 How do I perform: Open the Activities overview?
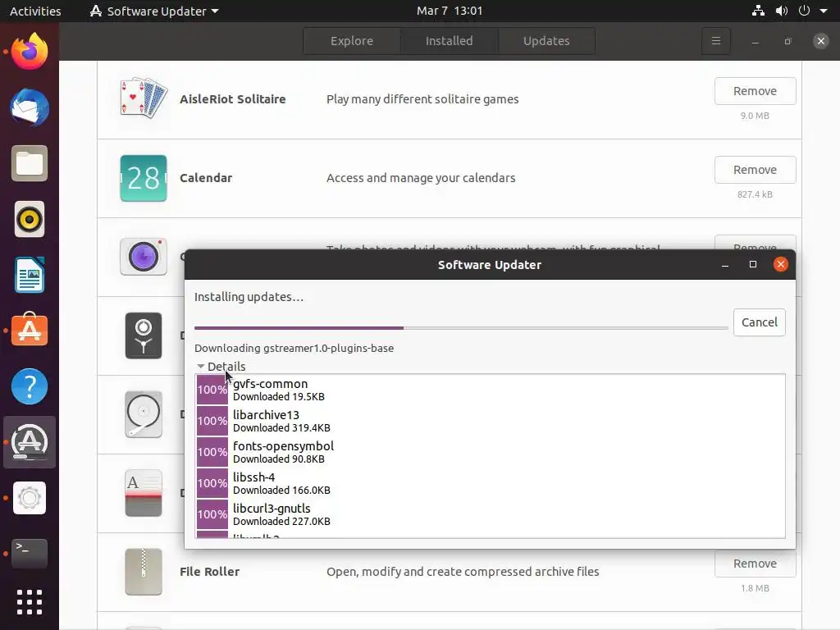(35, 11)
